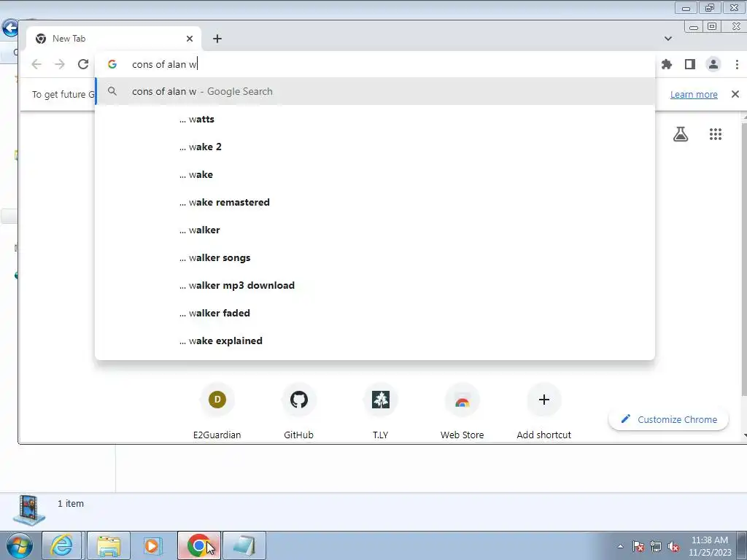This screenshot has width=747, height=560.
Task: Click the '1 item' status text
Action: (71, 503)
